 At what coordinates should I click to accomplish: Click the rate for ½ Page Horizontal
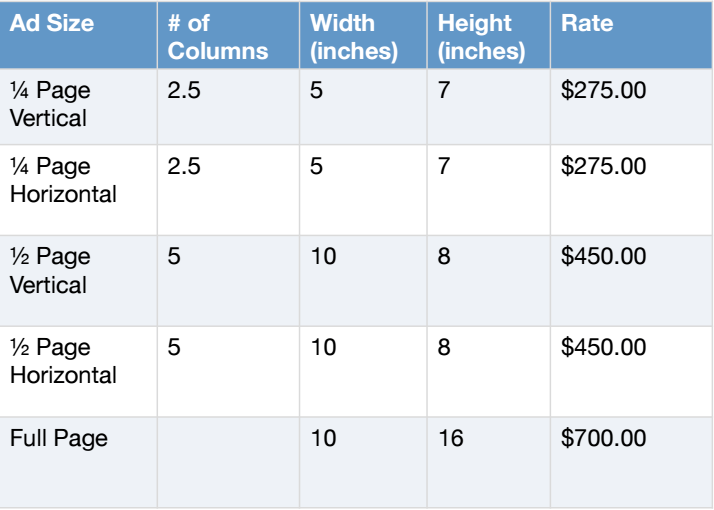(x=604, y=348)
